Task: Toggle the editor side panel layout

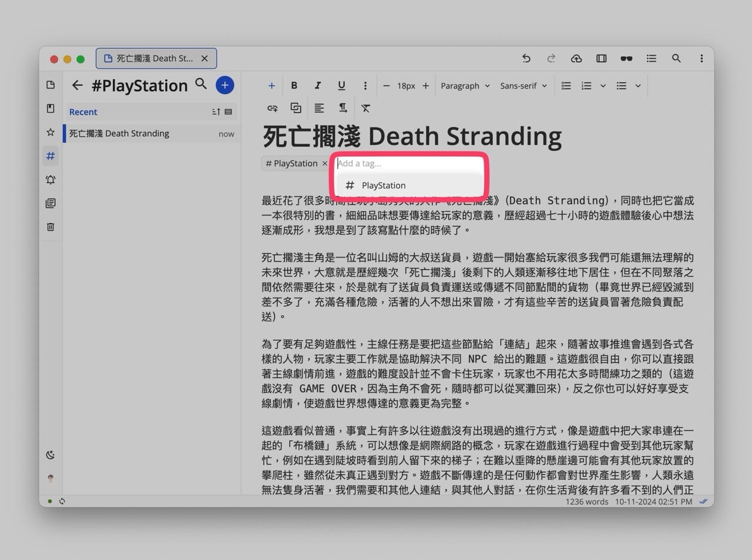Action: point(602,58)
